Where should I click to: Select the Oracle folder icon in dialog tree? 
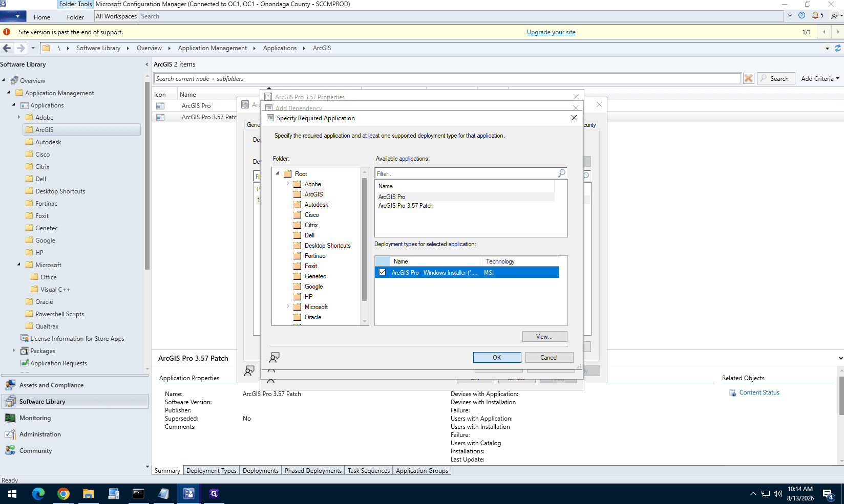click(297, 317)
